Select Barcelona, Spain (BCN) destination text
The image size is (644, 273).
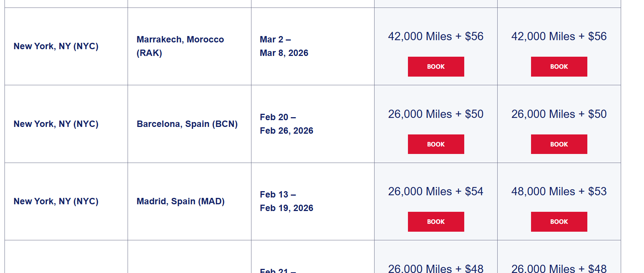187,124
